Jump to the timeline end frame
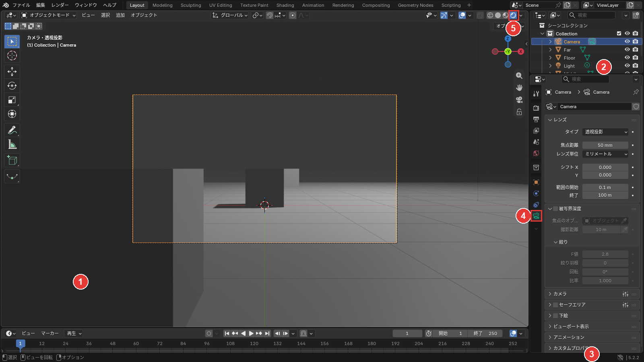This screenshot has height=362, width=644. (x=267, y=333)
